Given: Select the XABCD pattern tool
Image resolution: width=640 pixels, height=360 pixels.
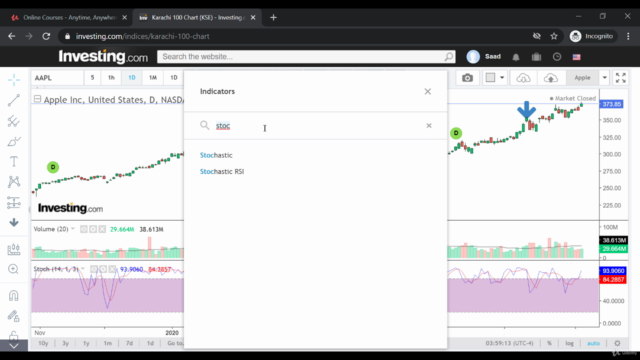Looking at the screenshot, I should [14, 182].
